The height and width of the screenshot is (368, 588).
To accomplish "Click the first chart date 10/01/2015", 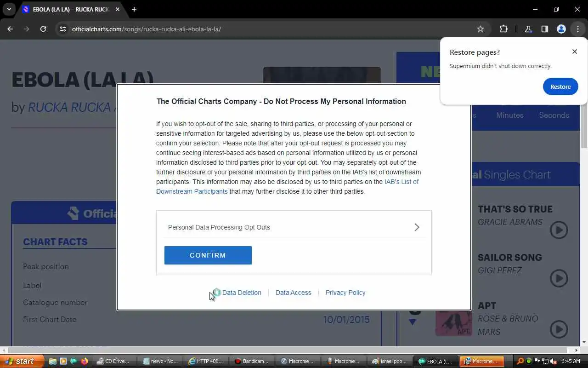I will point(346,319).
